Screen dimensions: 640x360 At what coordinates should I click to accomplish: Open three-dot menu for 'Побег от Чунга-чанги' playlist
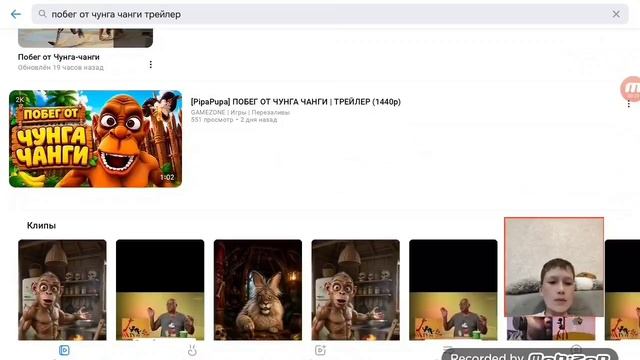click(151, 64)
